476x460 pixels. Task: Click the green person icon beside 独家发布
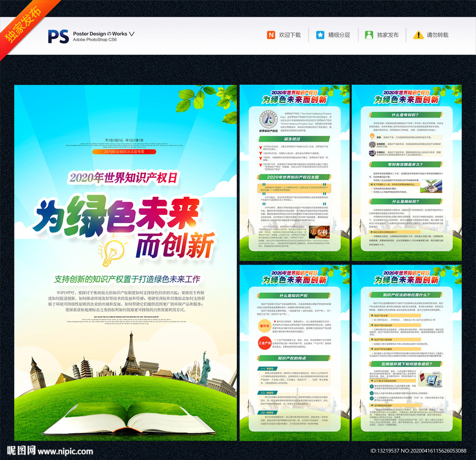point(369,35)
